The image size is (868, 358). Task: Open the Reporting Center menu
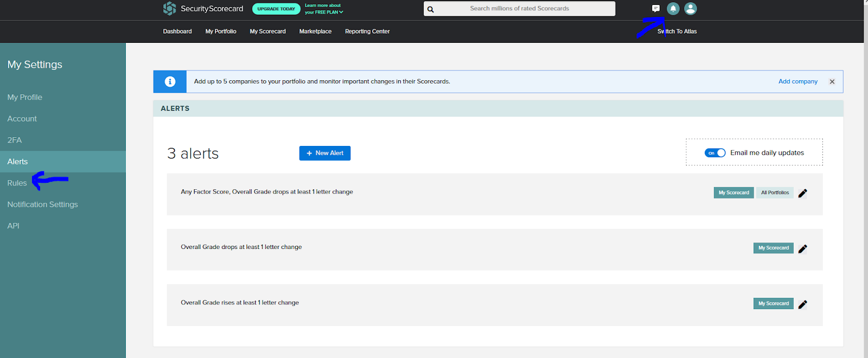point(367,31)
